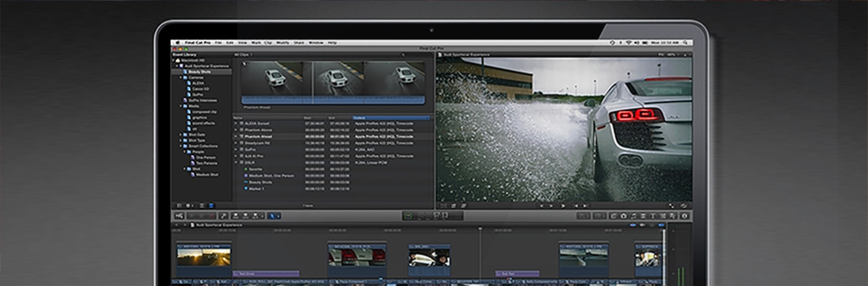Collapse the Cameras folder

[x=181, y=78]
